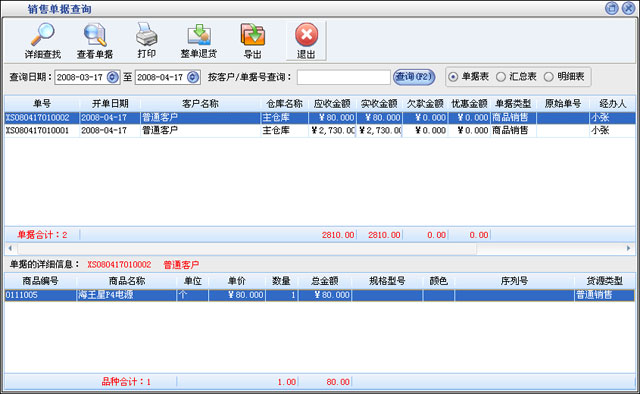640x394 pixels.
Task: Click the horizontal scrollbar left arrow
Action: (10, 248)
